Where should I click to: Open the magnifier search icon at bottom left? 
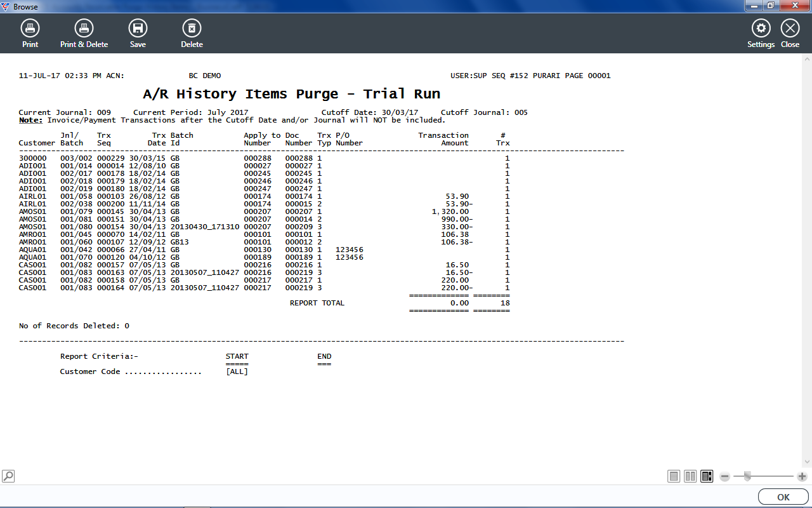pyautogui.click(x=8, y=476)
